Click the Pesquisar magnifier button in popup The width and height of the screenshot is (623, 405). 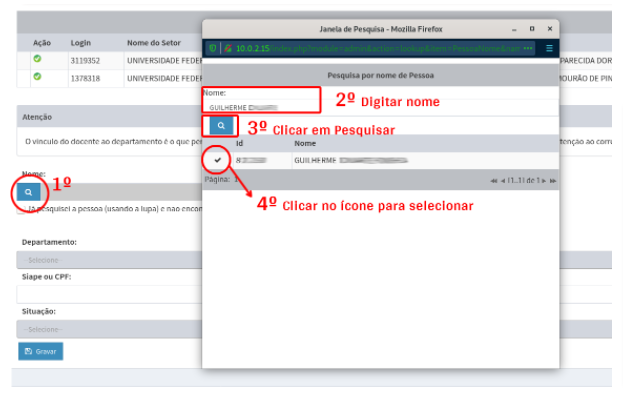click(x=220, y=126)
